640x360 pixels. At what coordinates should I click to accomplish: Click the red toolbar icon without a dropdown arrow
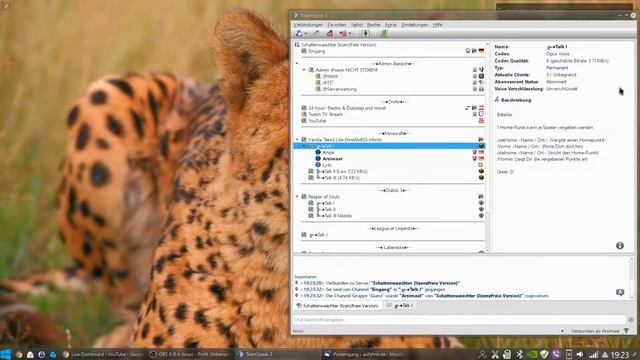(330, 34)
